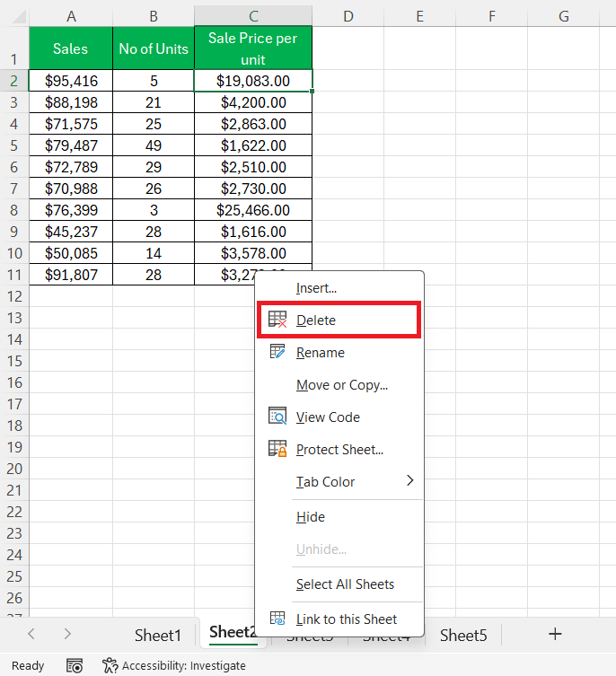Click the next sheet navigation arrow
The height and width of the screenshot is (676, 616).
pyautogui.click(x=67, y=633)
